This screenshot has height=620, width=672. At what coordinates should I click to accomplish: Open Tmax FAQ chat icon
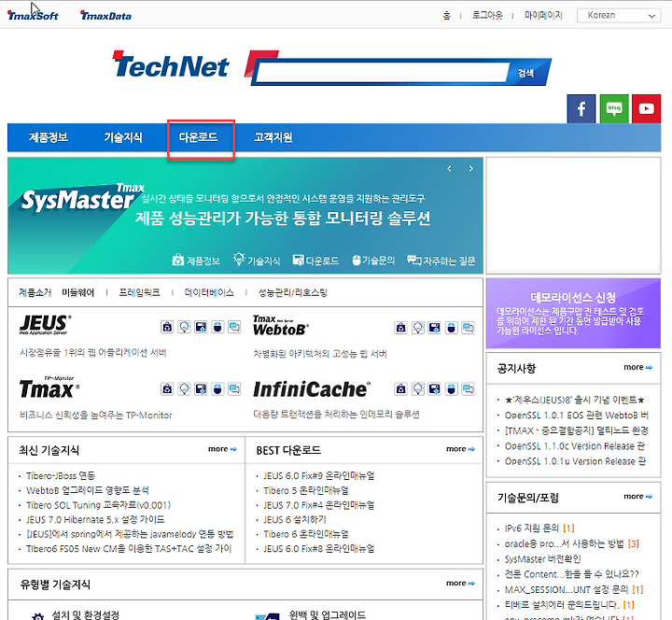[234, 388]
